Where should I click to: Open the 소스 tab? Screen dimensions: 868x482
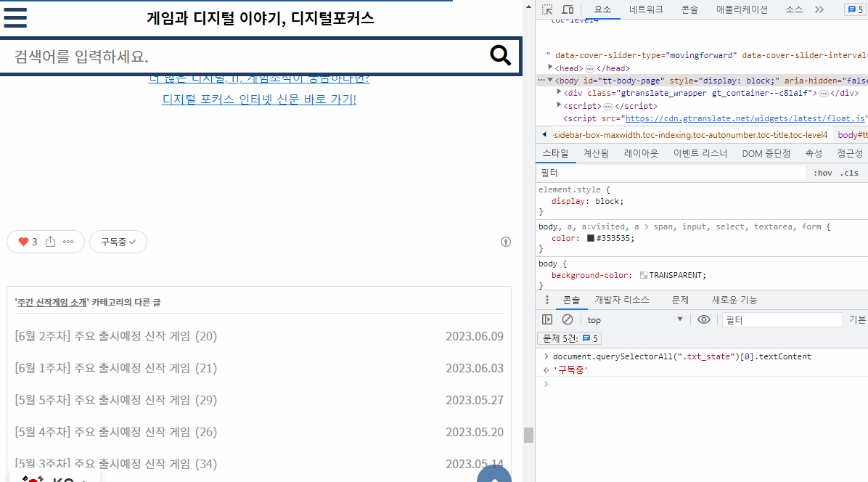794,9
